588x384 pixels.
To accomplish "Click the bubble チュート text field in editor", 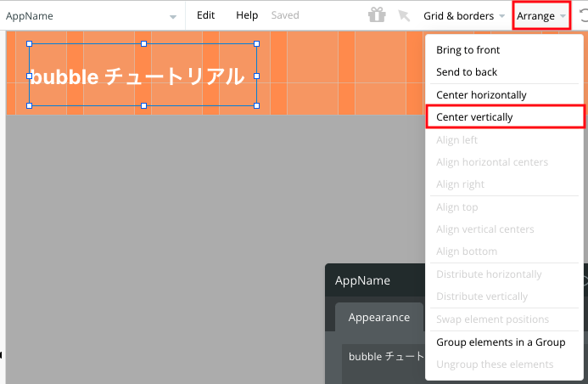I will tap(384, 364).
